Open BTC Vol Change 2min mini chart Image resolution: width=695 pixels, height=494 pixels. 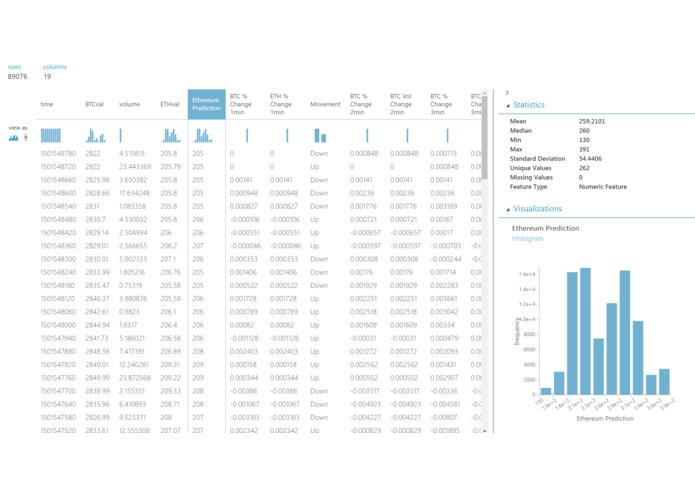pyautogui.click(x=407, y=136)
